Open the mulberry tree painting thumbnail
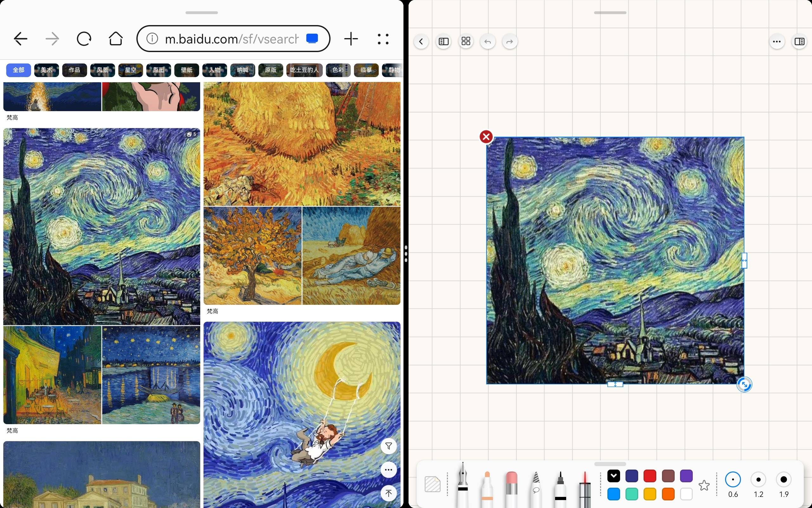 252,256
